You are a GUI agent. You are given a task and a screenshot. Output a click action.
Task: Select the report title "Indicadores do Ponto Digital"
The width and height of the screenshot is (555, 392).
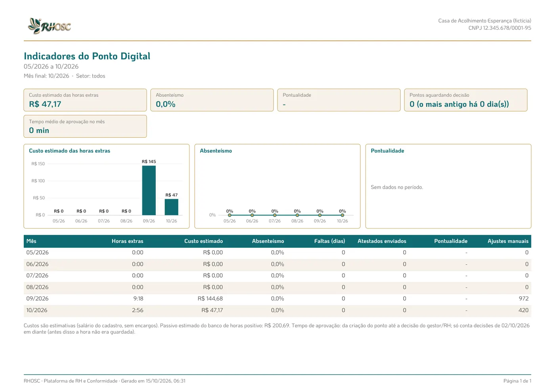click(x=87, y=56)
